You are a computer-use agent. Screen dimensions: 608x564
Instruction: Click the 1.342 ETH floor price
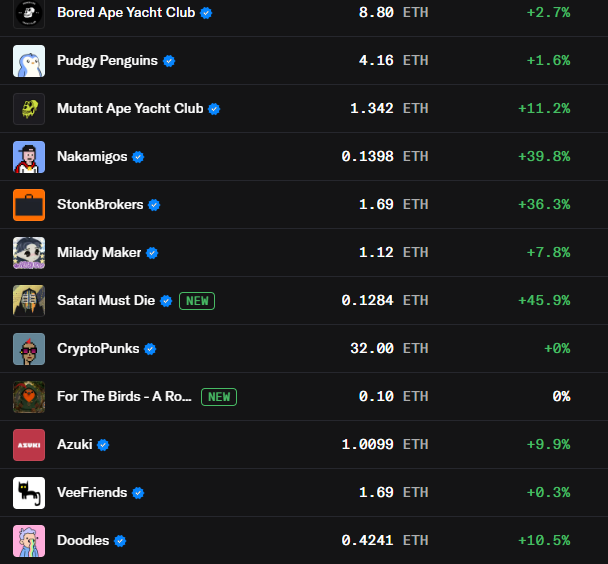(x=389, y=109)
